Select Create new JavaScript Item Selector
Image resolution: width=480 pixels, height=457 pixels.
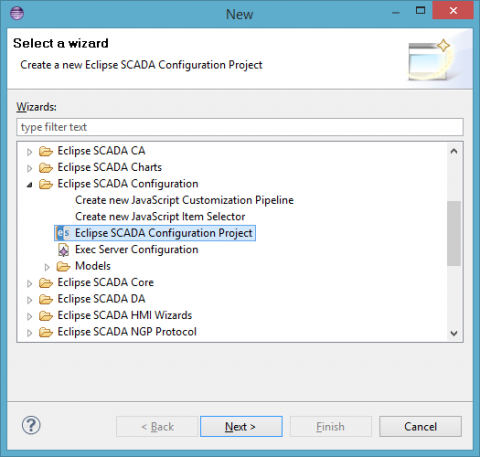pyautogui.click(x=160, y=217)
